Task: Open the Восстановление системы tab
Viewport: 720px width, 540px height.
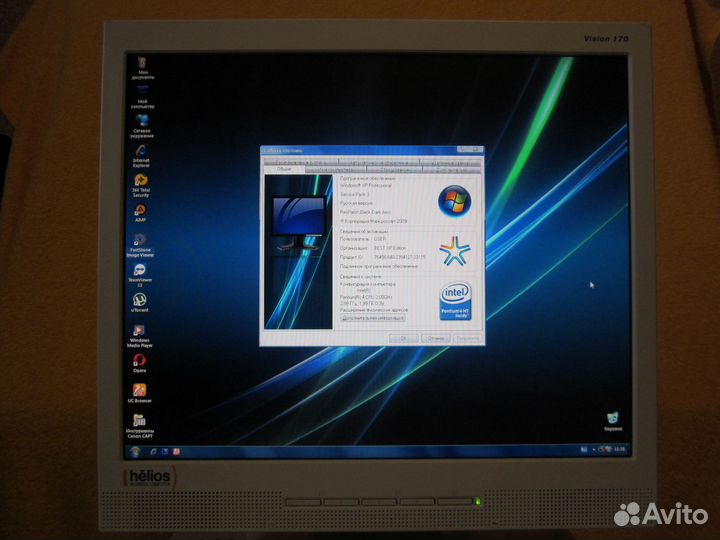Action: (301, 162)
